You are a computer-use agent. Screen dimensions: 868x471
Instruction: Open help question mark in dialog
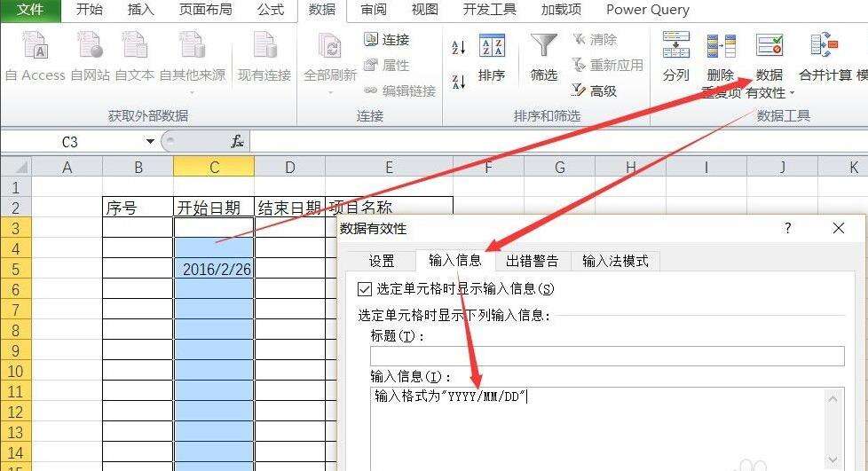(x=788, y=227)
